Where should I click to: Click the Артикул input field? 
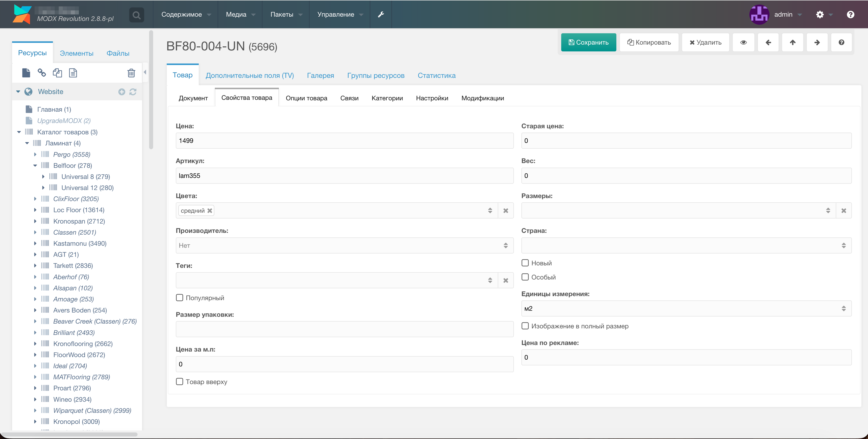point(344,176)
